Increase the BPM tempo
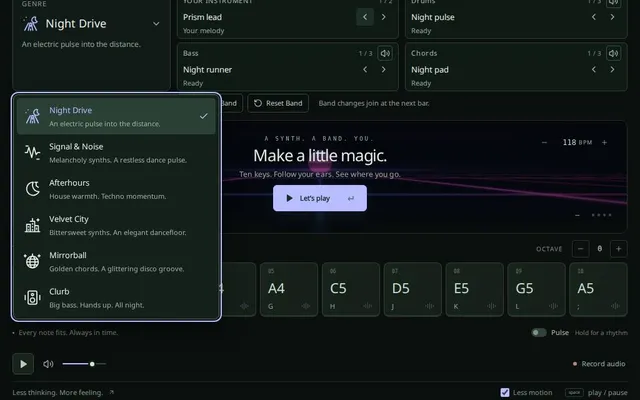 (x=604, y=142)
